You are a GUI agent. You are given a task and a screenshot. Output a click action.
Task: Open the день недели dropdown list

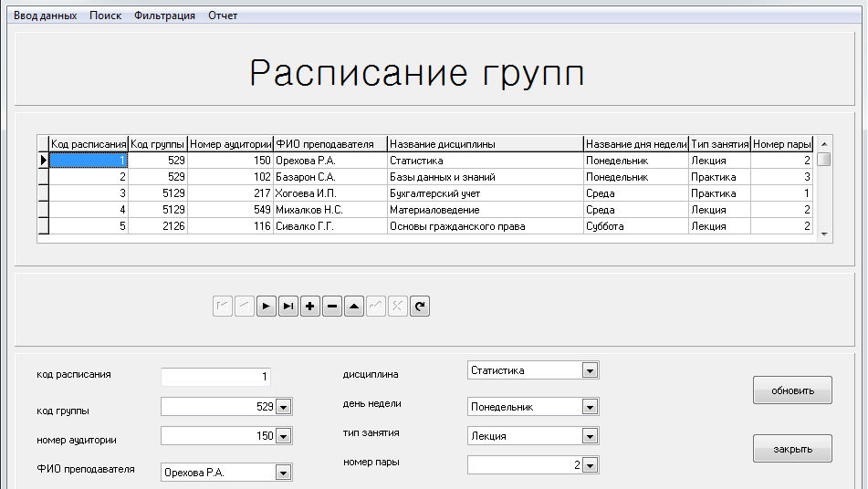[x=590, y=407]
